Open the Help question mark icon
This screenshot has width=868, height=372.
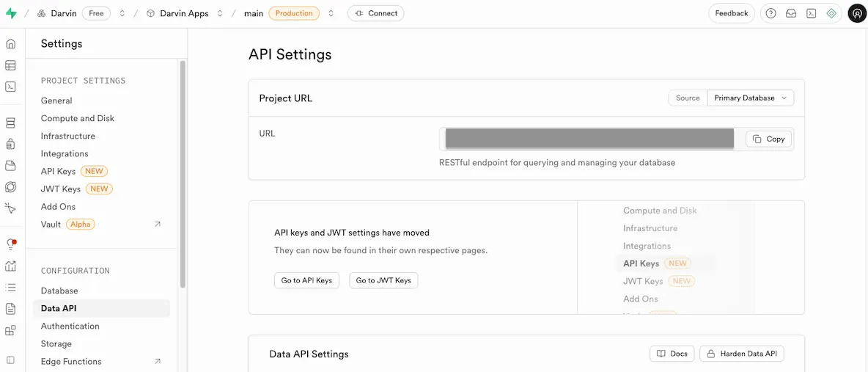tap(770, 13)
